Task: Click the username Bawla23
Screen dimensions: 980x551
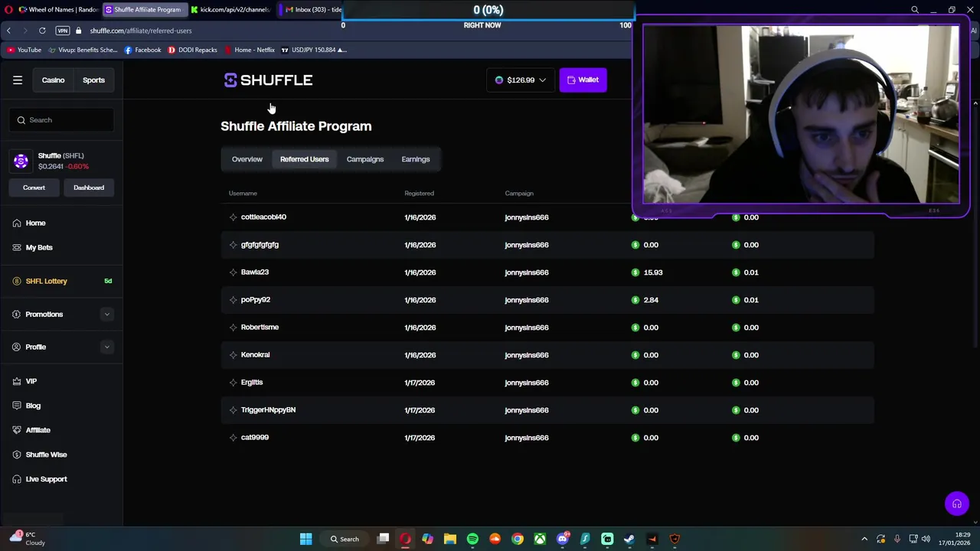Action: [255, 272]
